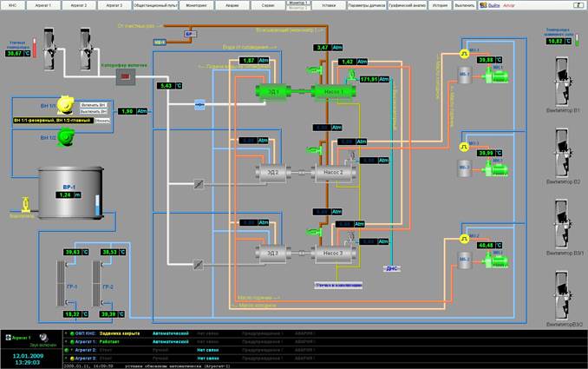Toggle the blue valve on ЭД 1 line
This screenshot has width=588, height=369.
200,104
